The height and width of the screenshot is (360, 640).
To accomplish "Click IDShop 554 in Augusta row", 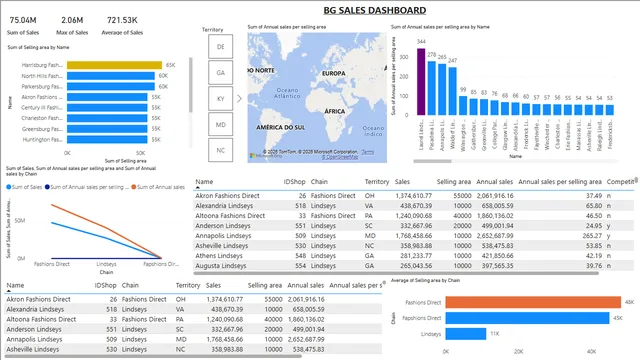I will pyautogui.click(x=300, y=266).
